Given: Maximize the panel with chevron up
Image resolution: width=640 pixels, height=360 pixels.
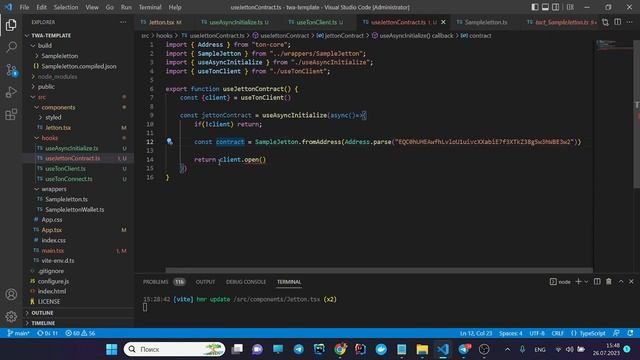Looking at the screenshot, I should (621, 282).
